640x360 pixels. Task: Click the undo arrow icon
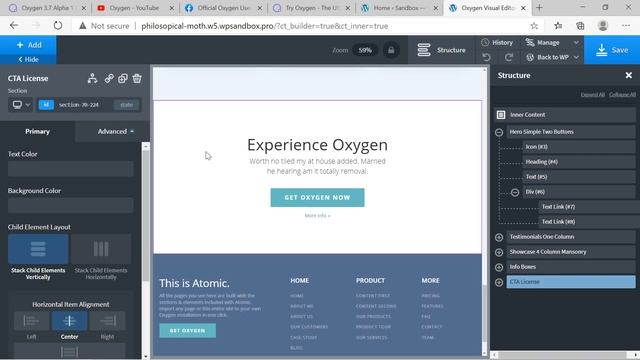point(486,57)
